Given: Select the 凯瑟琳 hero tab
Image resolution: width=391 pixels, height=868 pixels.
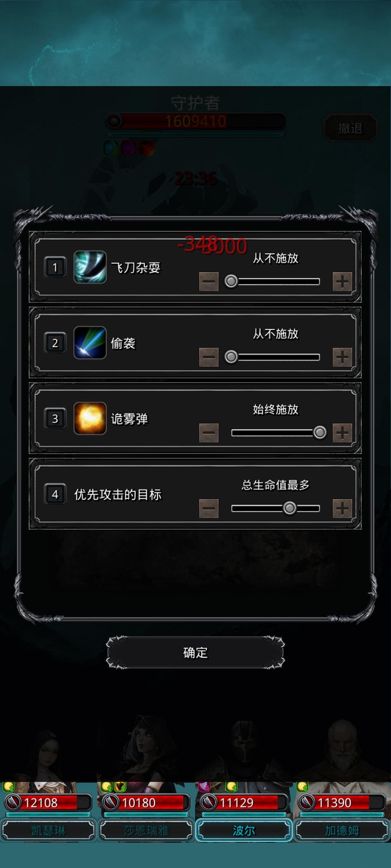Looking at the screenshot, I should click(x=48, y=830).
